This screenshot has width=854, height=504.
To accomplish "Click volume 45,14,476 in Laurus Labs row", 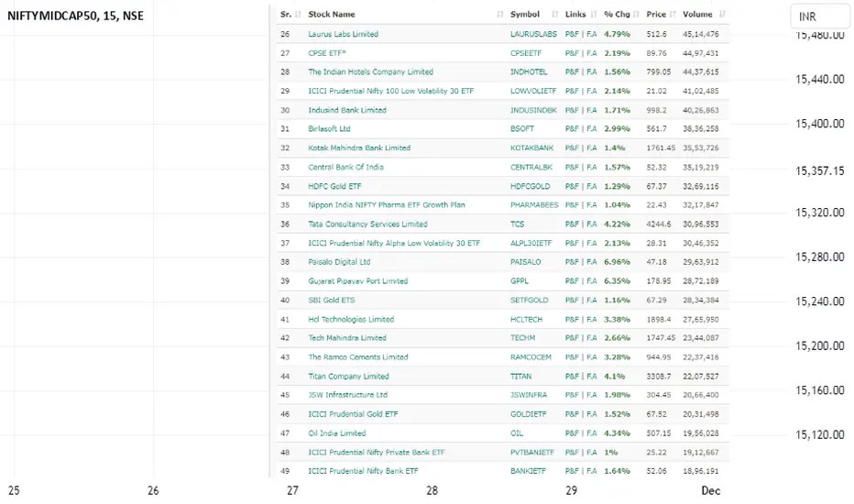I will pyautogui.click(x=700, y=34).
